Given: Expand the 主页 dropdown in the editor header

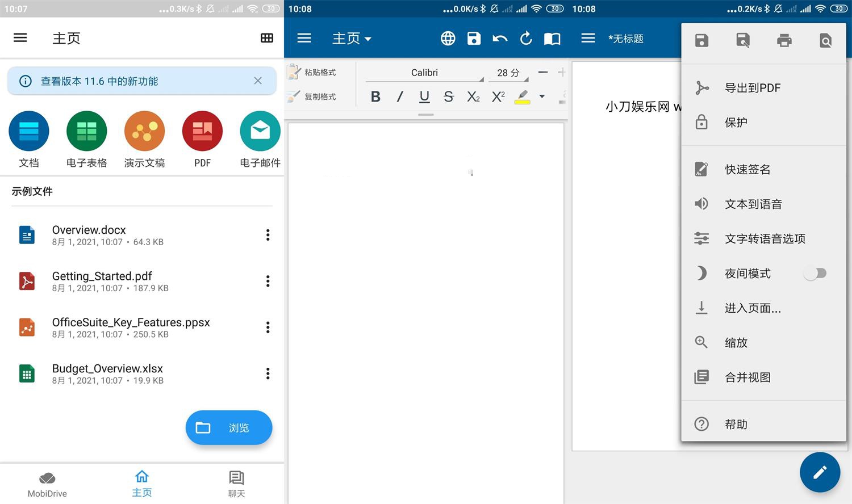Looking at the screenshot, I should [x=352, y=38].
